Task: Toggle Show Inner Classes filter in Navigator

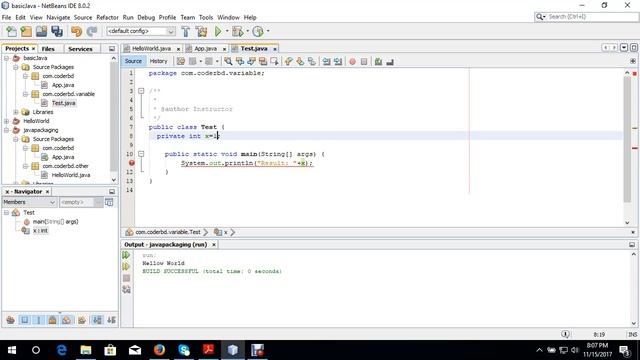Action: 67,320
